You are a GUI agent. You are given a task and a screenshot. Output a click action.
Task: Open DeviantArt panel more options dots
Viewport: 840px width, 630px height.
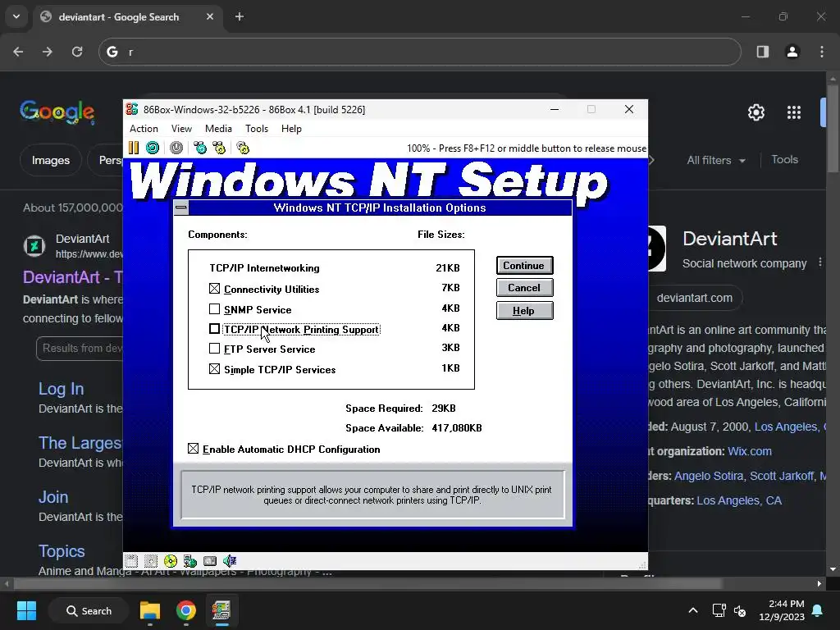(x=819, y=262)
